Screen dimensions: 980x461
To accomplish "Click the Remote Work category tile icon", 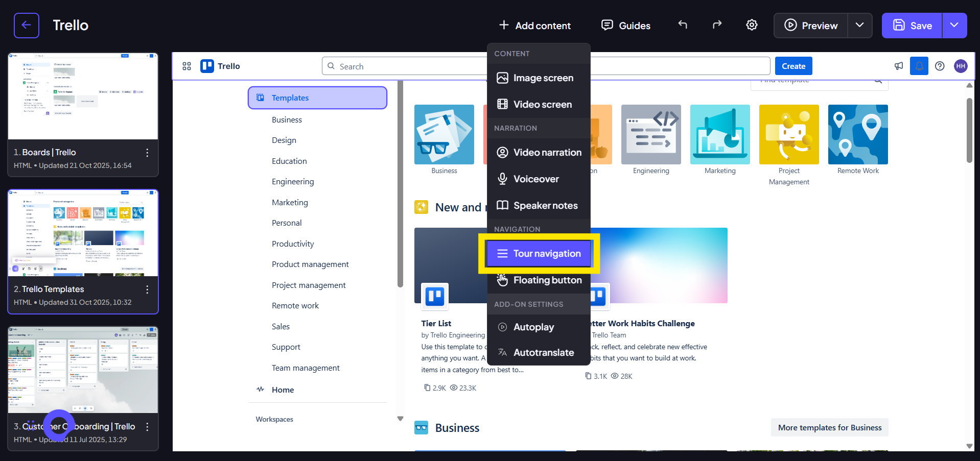I will pos(858,134).
